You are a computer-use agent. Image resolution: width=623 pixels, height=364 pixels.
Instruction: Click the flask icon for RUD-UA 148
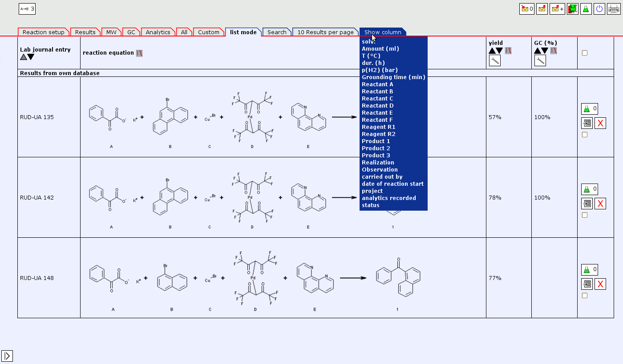589,270
